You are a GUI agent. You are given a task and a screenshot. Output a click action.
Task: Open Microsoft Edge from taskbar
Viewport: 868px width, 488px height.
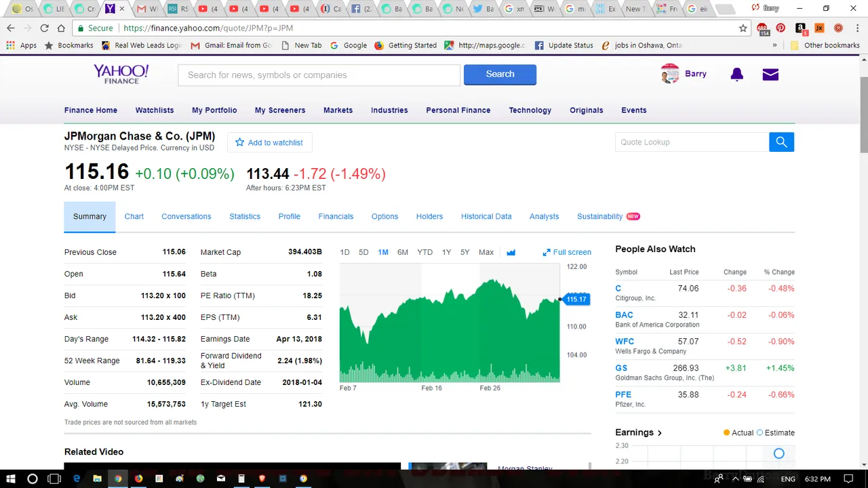pyautogui.click(x=77, y=479)
